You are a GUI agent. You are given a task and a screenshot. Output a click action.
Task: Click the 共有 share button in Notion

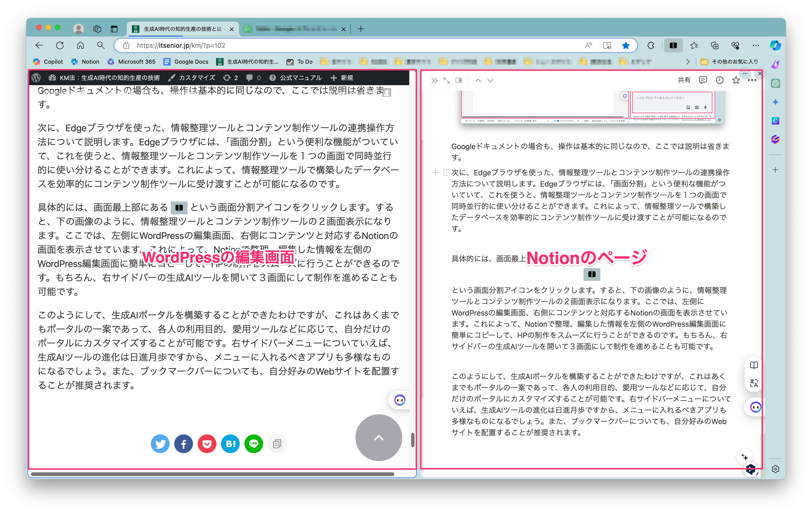(x=684, y=80)
